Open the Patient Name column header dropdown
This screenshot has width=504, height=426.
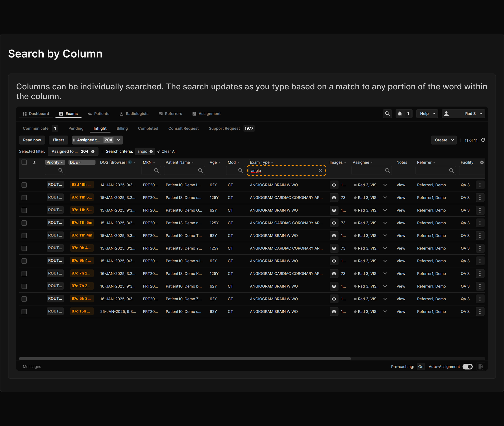pos(192,162)
